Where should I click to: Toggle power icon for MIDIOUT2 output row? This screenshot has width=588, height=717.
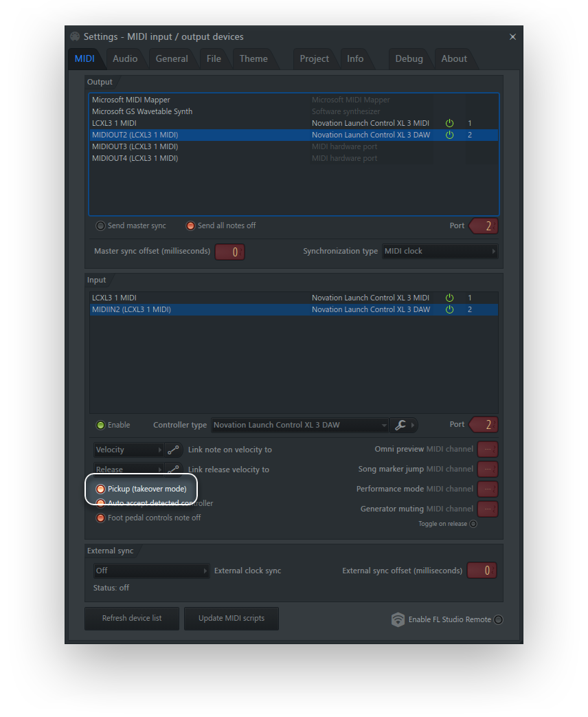pos(449,135)
